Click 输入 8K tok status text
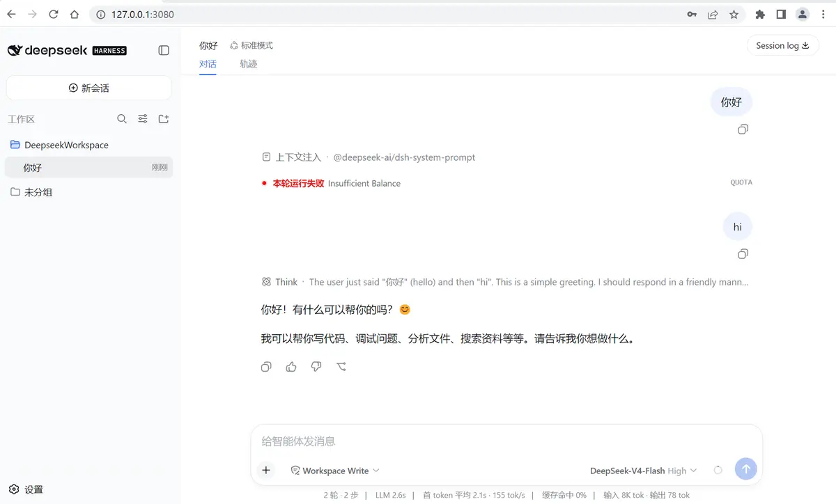This screenshot has height=504, width=836. pos(624,495)
